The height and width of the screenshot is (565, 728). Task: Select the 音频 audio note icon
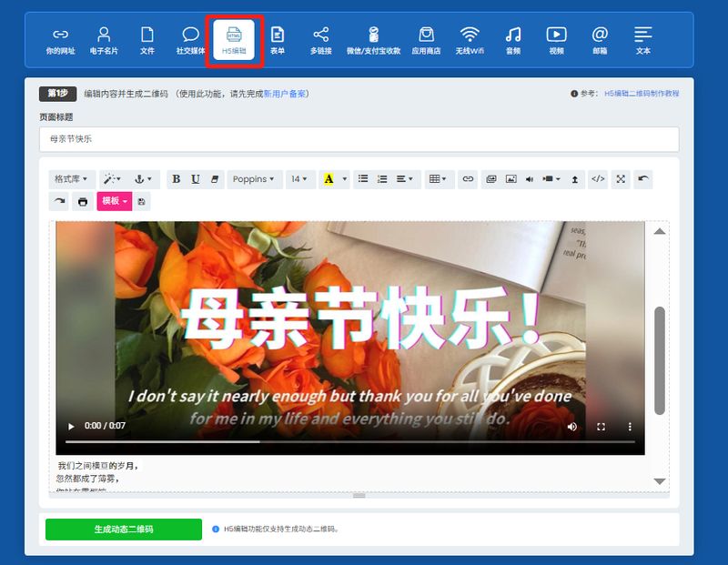513,41
